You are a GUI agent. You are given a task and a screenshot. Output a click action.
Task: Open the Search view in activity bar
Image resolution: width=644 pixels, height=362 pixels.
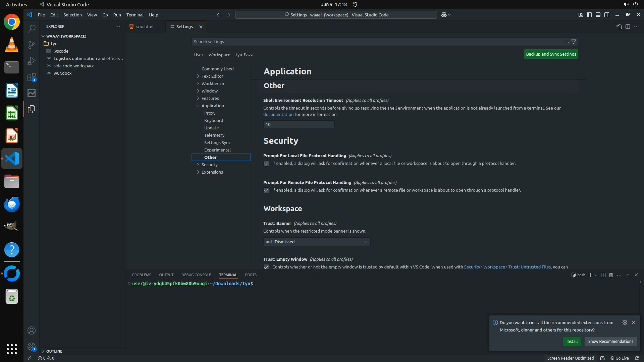[x=32, y=29]
